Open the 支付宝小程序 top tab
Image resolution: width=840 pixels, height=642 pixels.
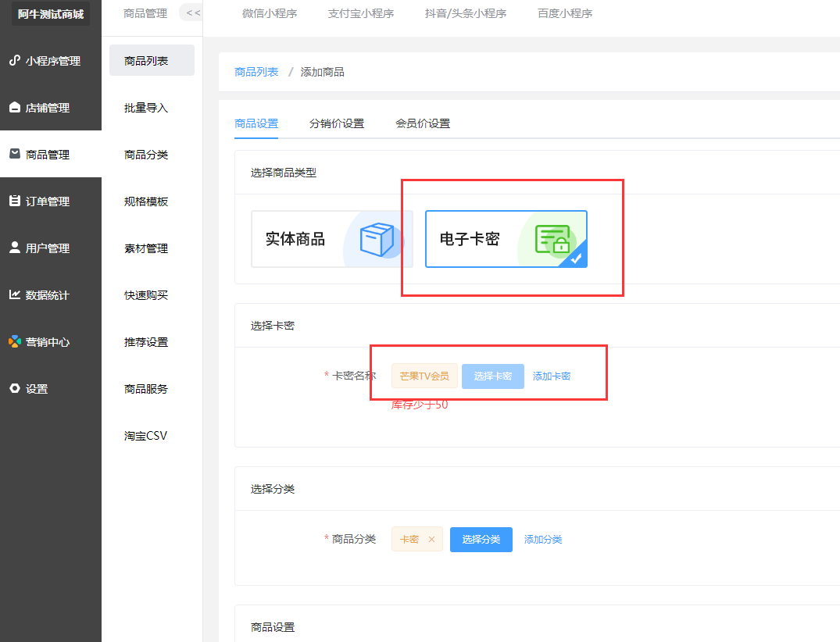click(x=361, y=13)
